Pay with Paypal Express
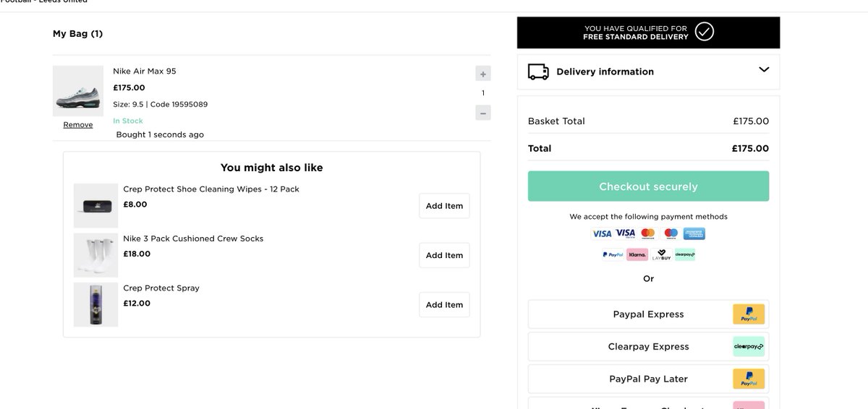This screenshot has height=409, width=868. pos(648,314)
